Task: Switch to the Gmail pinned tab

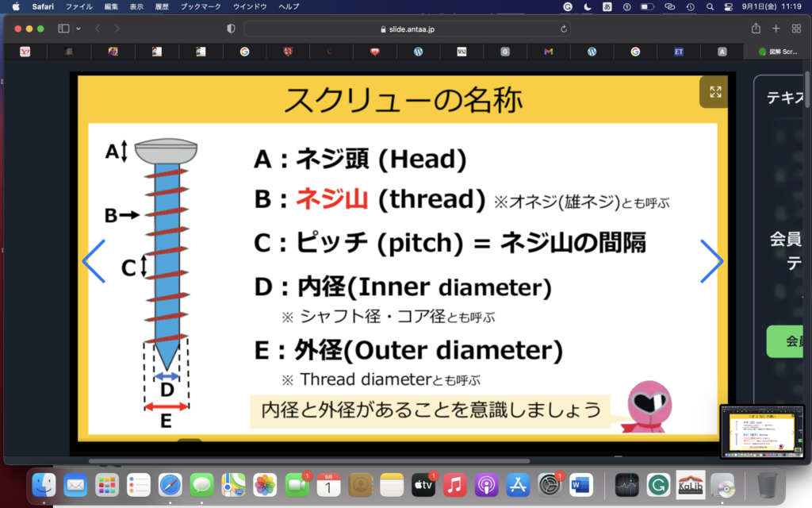Action: pos(548,52)
